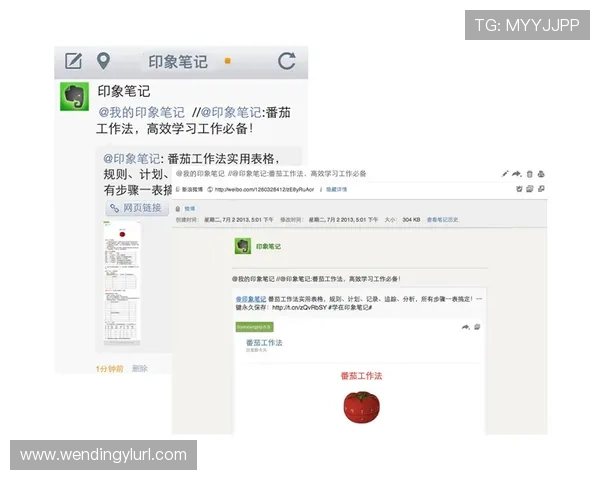Viewport: 600px width, 480px height.
Task: Open the 印象笔记 author name in the Weibo post
Action: click(124, 91)
